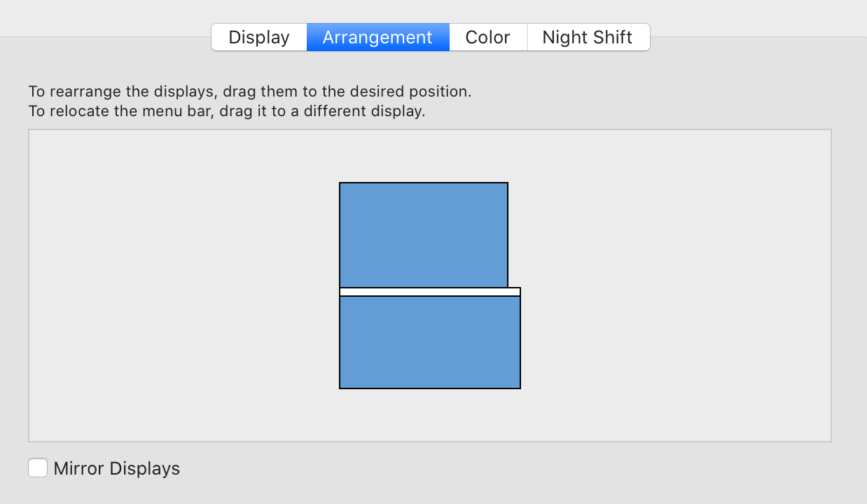
Task: Open the Color tab
Action: click(x=487, y=37)
